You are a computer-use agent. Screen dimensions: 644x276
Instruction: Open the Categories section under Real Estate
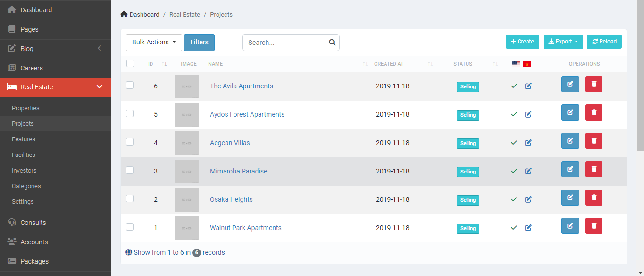(x=26, y=186)
